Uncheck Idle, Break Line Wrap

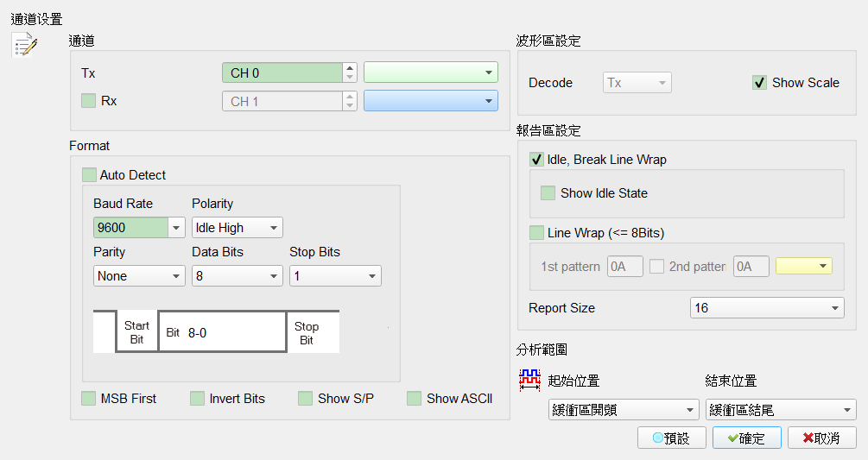pos(536,159)
